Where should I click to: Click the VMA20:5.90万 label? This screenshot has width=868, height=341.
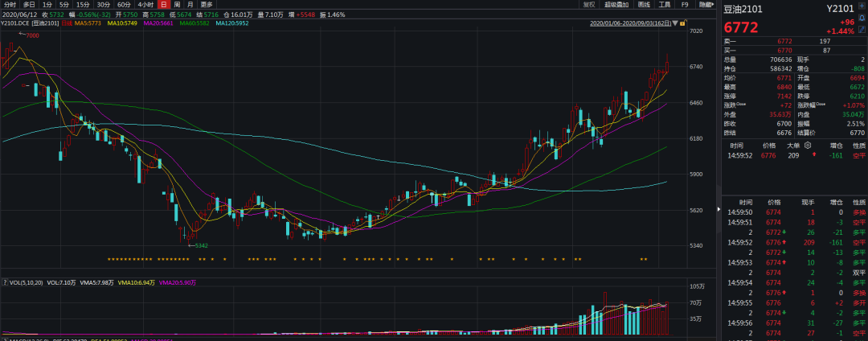pos(177,282)
